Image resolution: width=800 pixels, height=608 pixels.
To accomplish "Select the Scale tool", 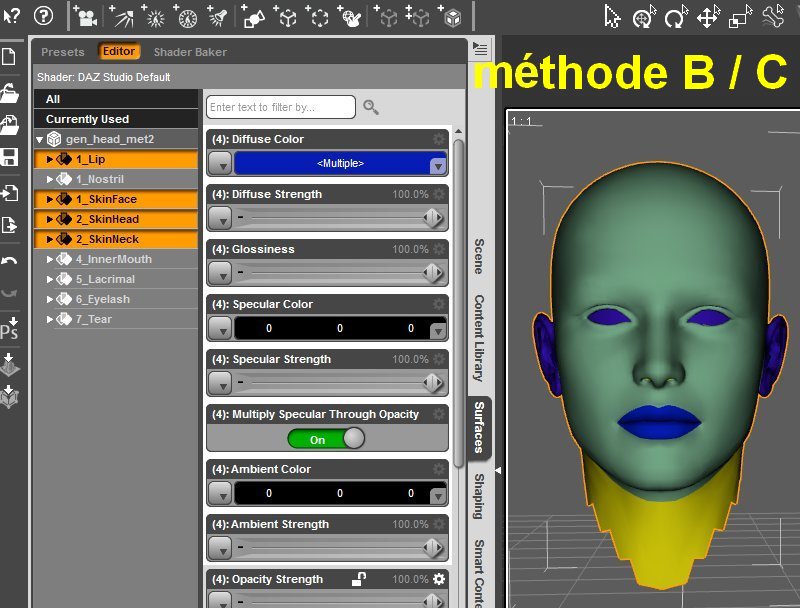I will [740, 17].
